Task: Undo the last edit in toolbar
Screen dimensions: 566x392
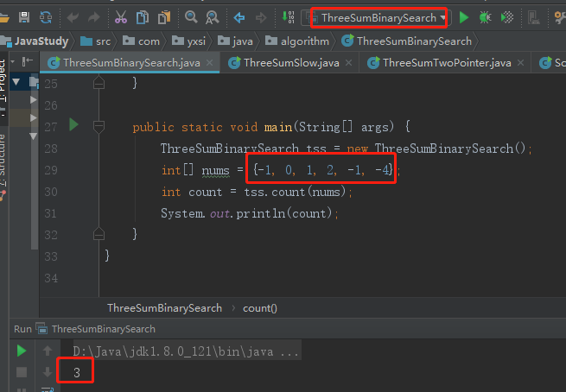Action: coord(73,17)
